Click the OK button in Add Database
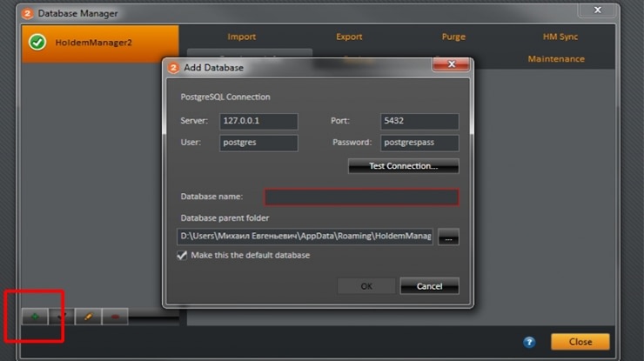This screenshot has width=644, height=361. pos(366,286)
